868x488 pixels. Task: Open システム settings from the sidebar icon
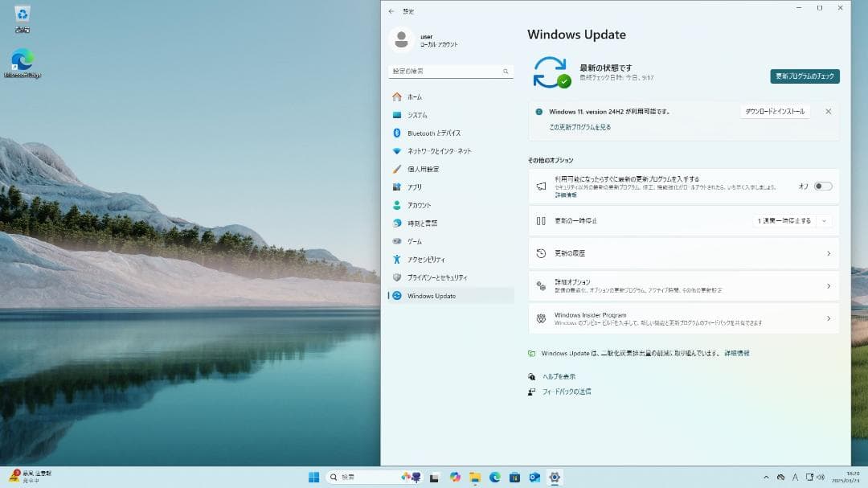397,114
